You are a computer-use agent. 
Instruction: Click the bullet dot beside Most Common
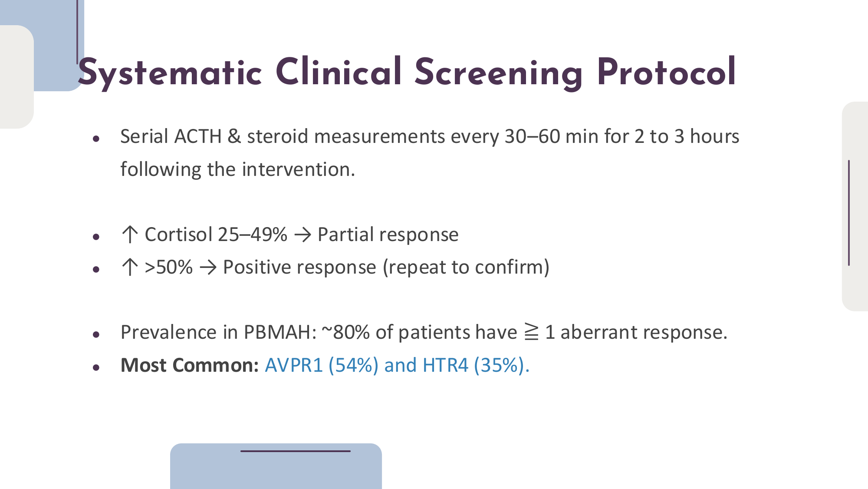(x=96, y=367)
